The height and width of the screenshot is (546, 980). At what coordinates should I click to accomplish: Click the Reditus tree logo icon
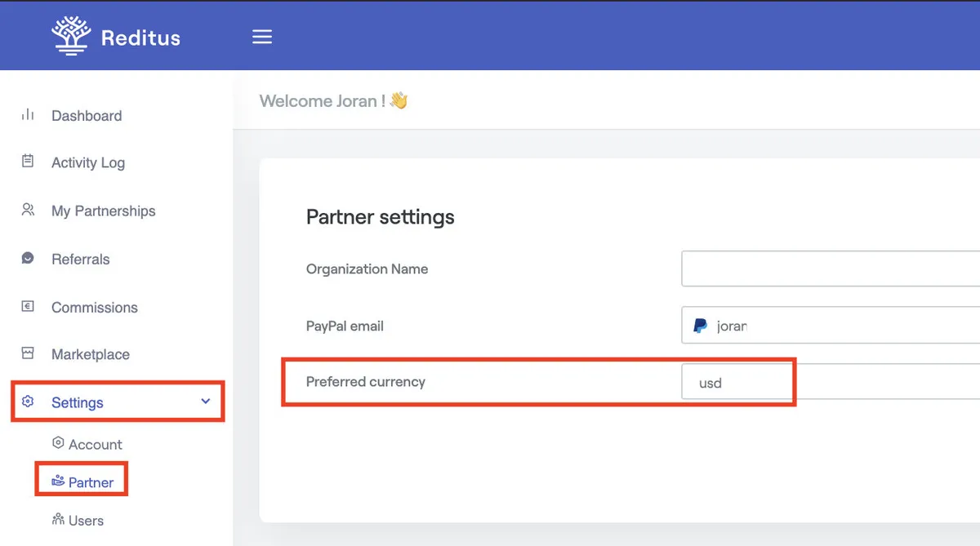click(71, 36)
